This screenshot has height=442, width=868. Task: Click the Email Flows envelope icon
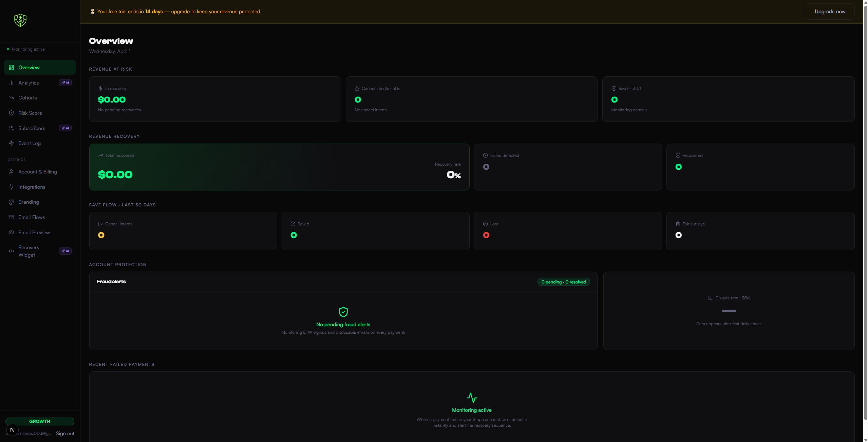coord(11,217)
